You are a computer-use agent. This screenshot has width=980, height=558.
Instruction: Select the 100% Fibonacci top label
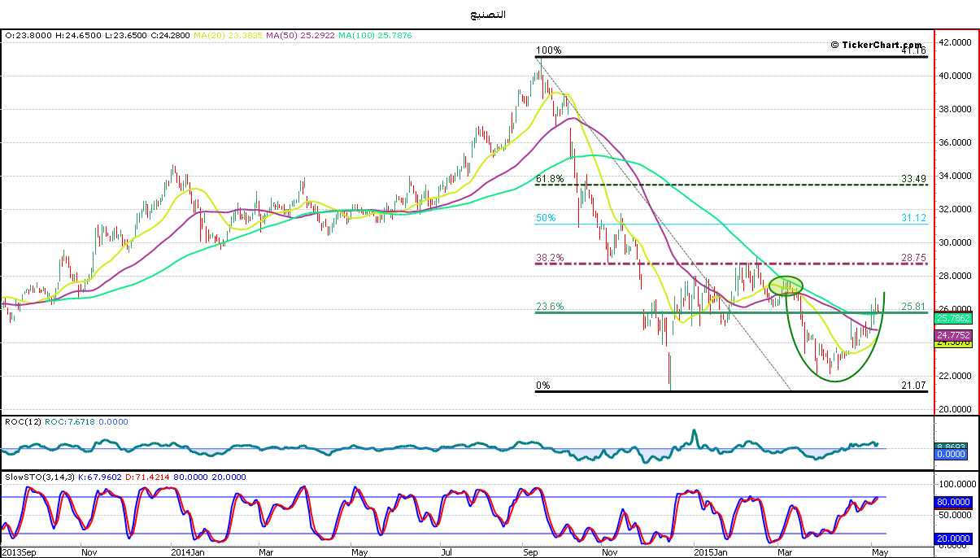(548, 50)
